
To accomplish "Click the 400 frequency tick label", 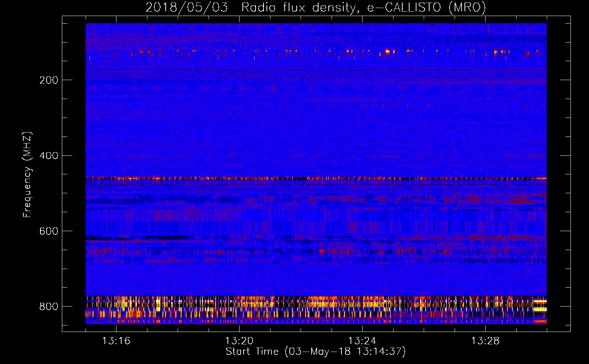I will click(x=49, y=156).
